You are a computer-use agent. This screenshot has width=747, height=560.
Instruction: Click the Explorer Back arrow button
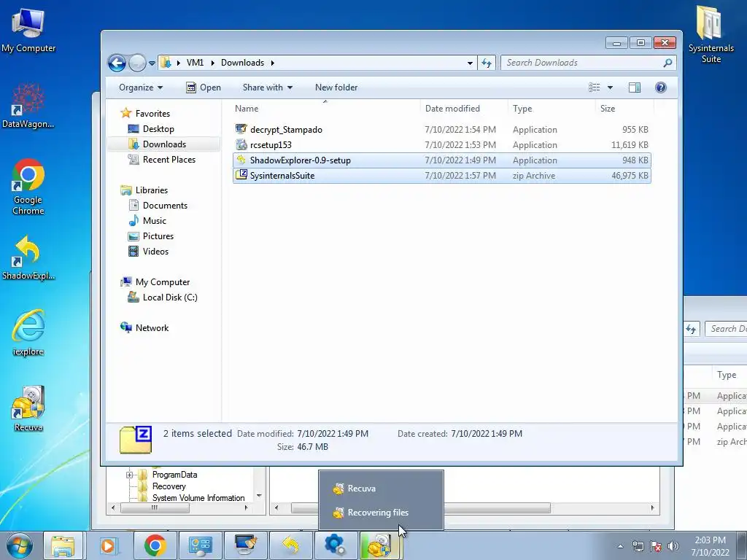[117, 63]
